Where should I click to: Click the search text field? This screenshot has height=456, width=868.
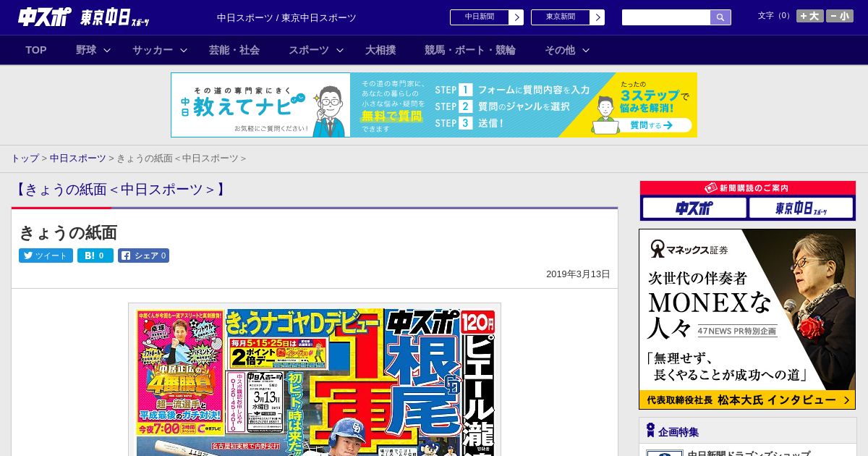666,17
